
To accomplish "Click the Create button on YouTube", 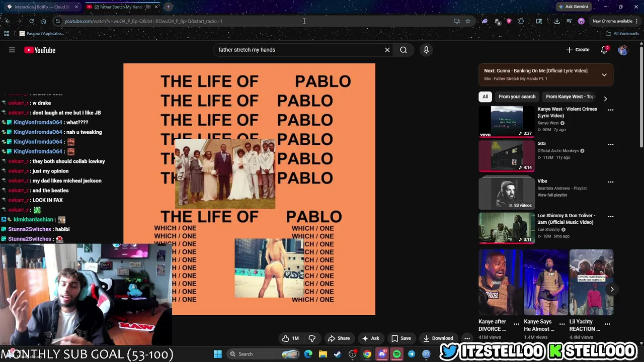I will pos(578,50).
